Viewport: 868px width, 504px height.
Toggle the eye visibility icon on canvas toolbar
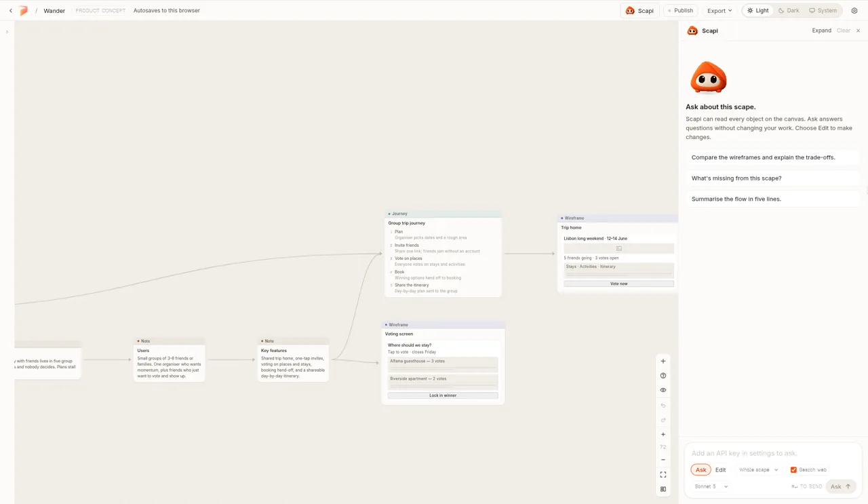663,390
